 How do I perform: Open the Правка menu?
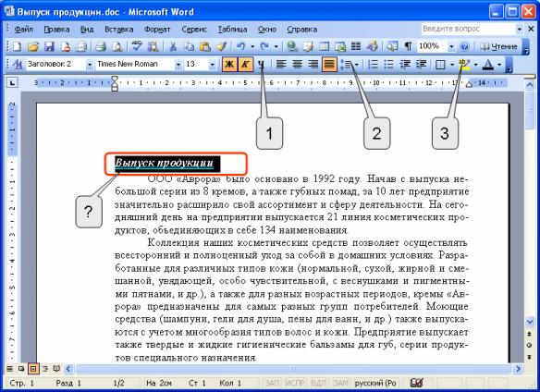pos(56,30)
